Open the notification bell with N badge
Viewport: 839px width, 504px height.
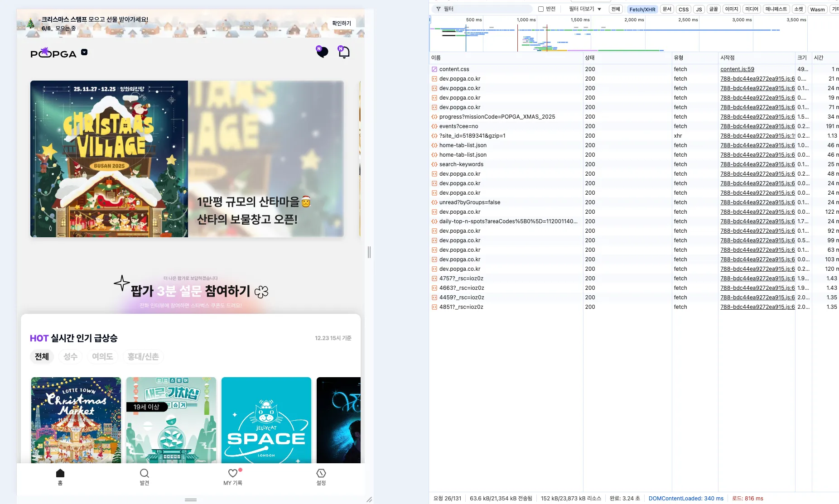point(343,51)
